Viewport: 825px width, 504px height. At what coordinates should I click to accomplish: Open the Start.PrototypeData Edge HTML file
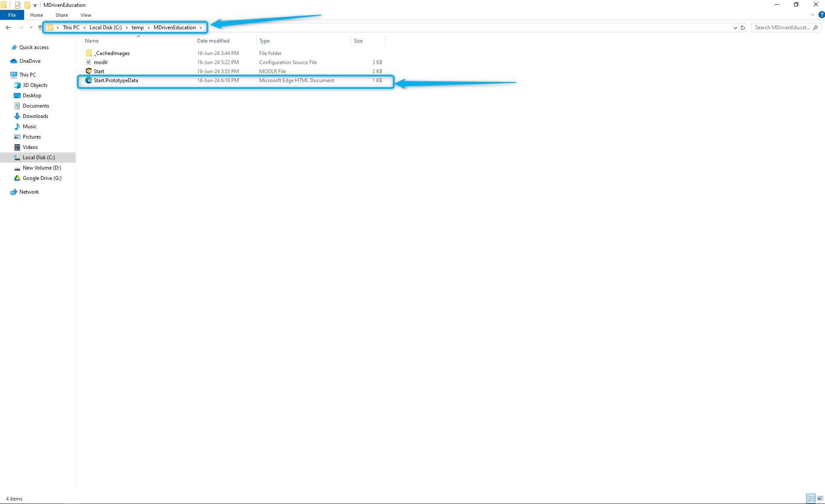coord(116,80)
